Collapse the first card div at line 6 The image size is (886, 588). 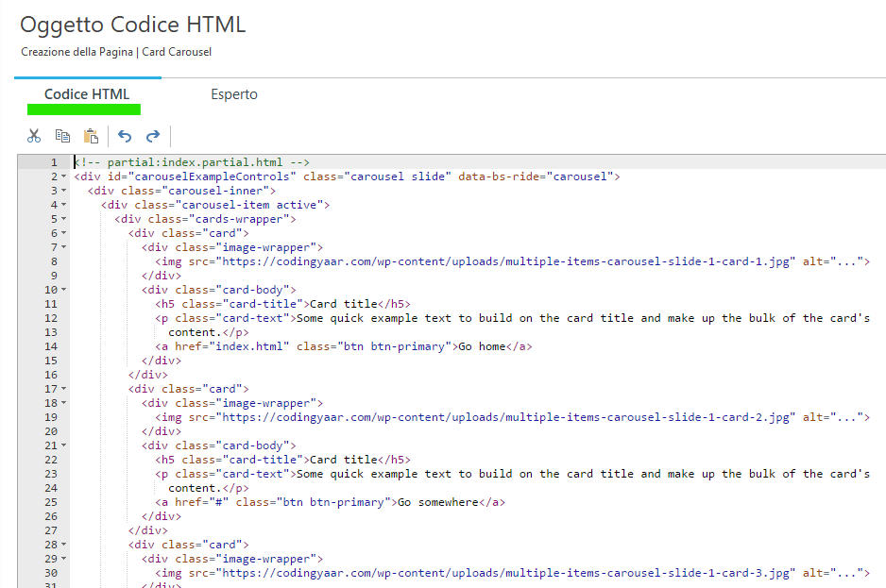tap(63, 233)
